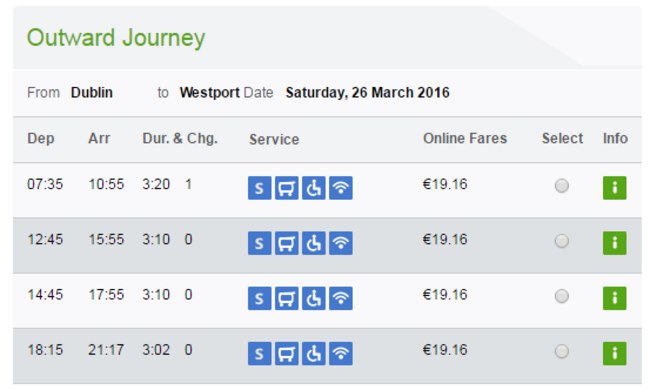
Task: Choose the 14:45 train radio button
Action: pos(562,296)
